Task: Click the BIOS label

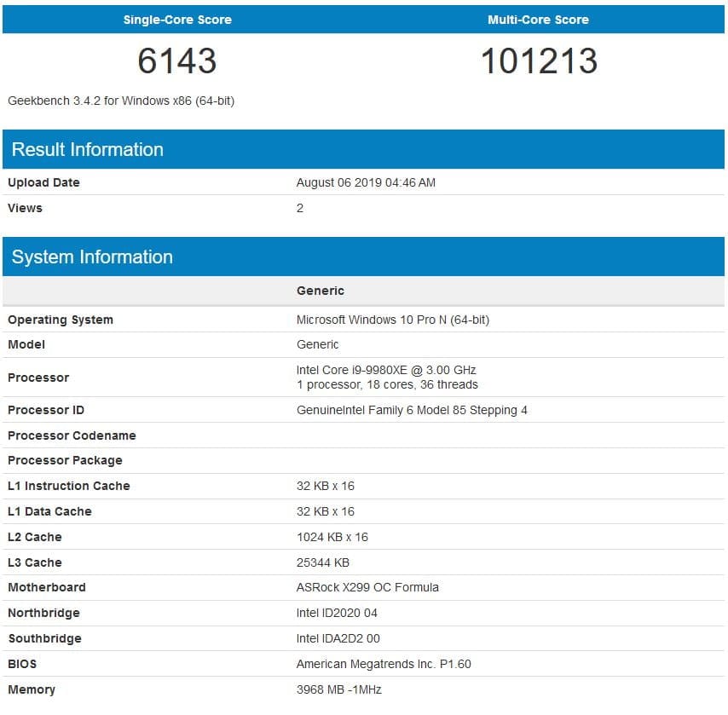Action: click(x=22, y=665)
